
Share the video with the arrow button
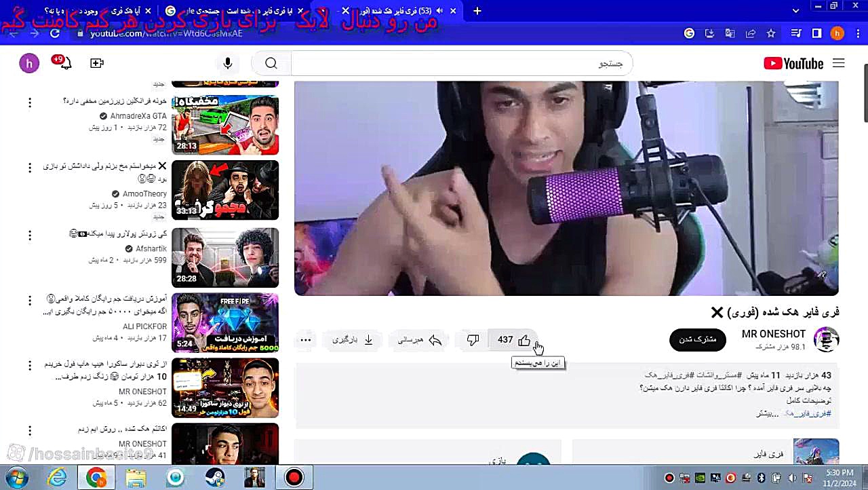(x=420, y=340)
